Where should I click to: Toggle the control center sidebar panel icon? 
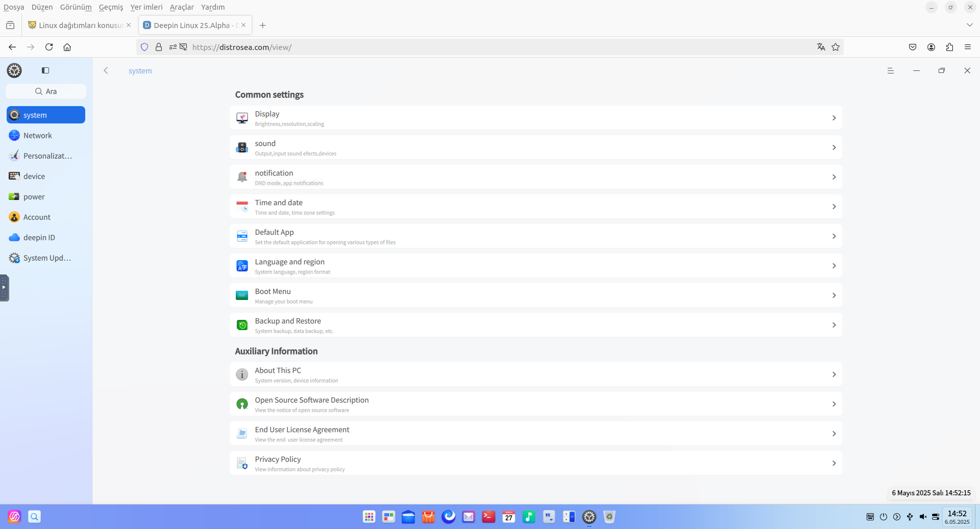[x=45, y=70]
